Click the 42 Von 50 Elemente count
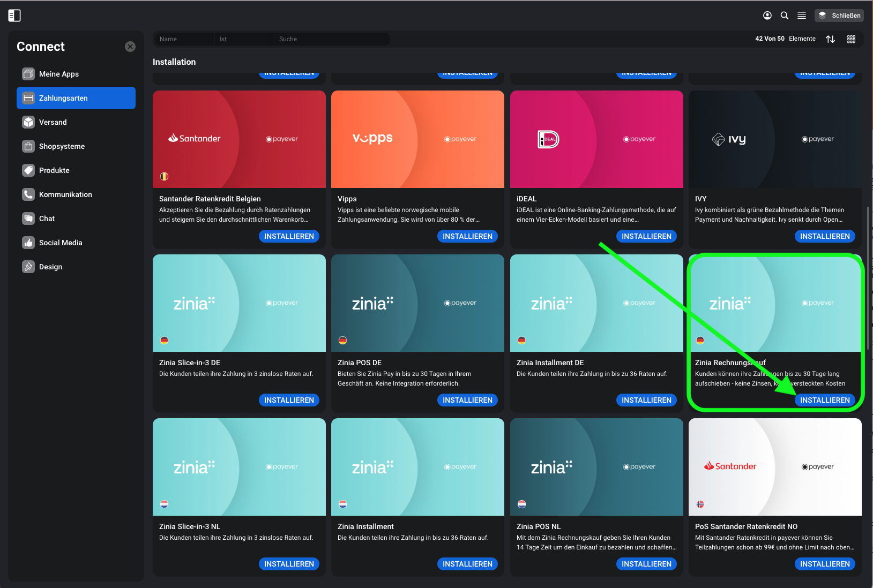 tap(785, 39)
